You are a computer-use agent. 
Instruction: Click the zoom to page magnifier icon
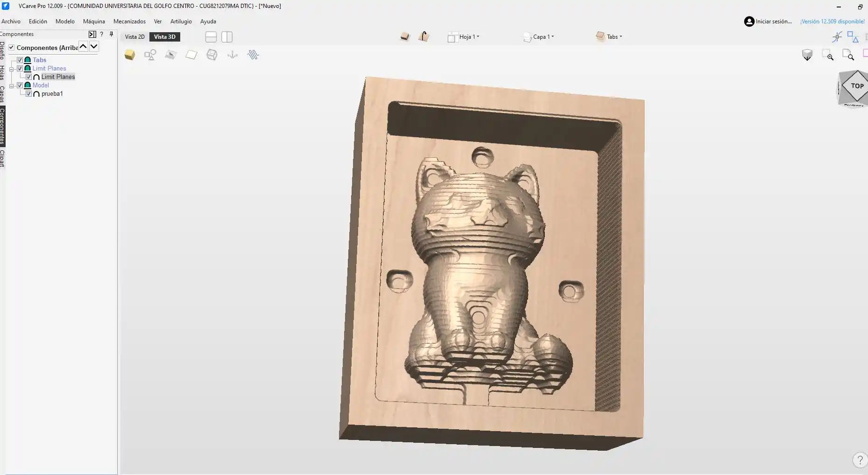(x=848, y=55)
